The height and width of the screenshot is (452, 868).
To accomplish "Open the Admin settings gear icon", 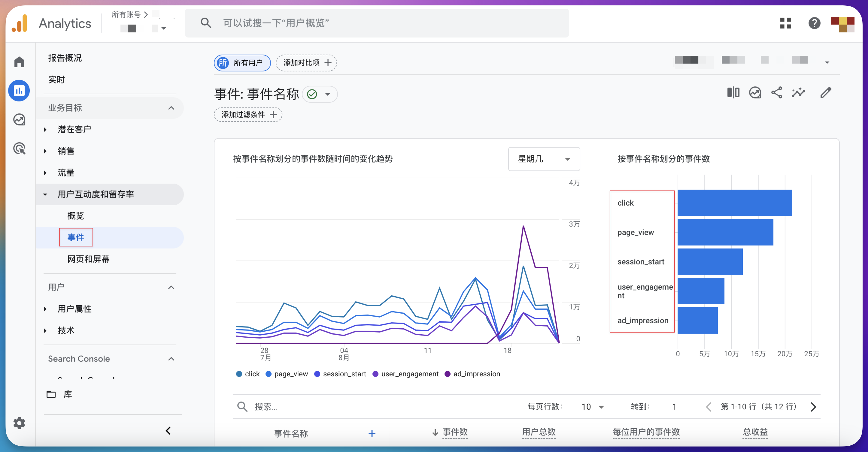I will pos(19,423).
